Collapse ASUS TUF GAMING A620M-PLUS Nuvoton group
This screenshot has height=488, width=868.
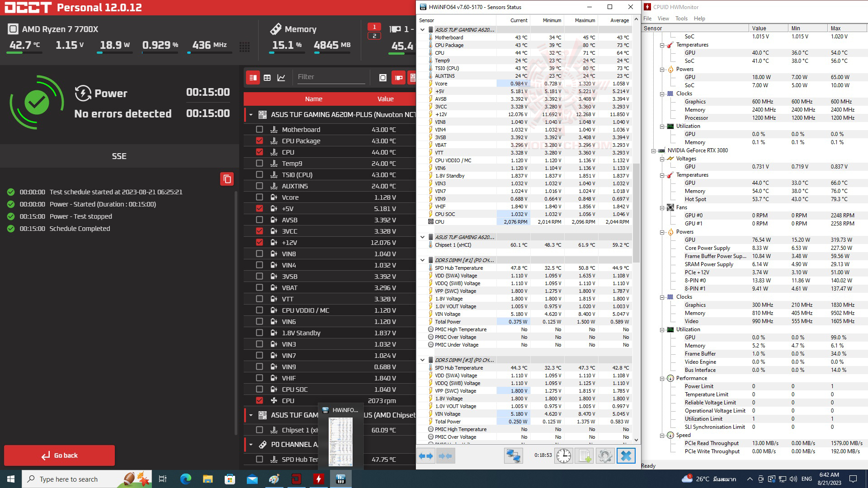click(251, 115)
